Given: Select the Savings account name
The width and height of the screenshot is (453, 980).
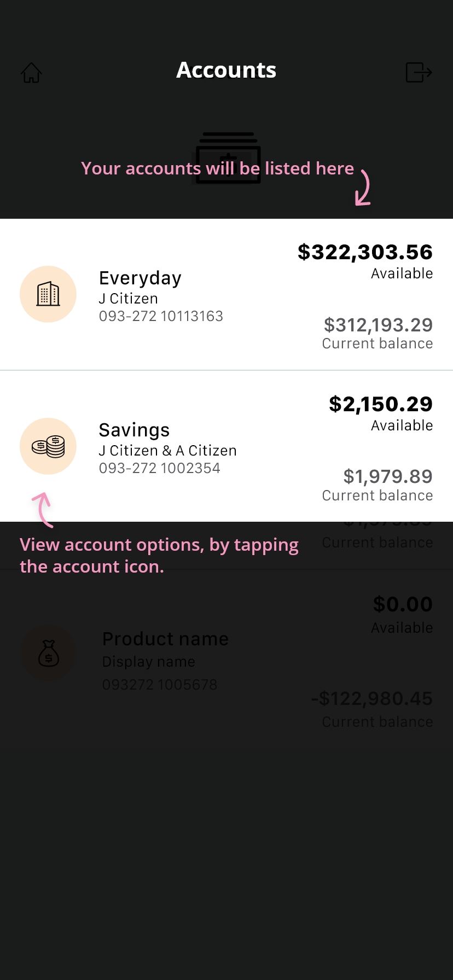Looking at the screenshot, I should pyautogui.click(x=134, y=430).
